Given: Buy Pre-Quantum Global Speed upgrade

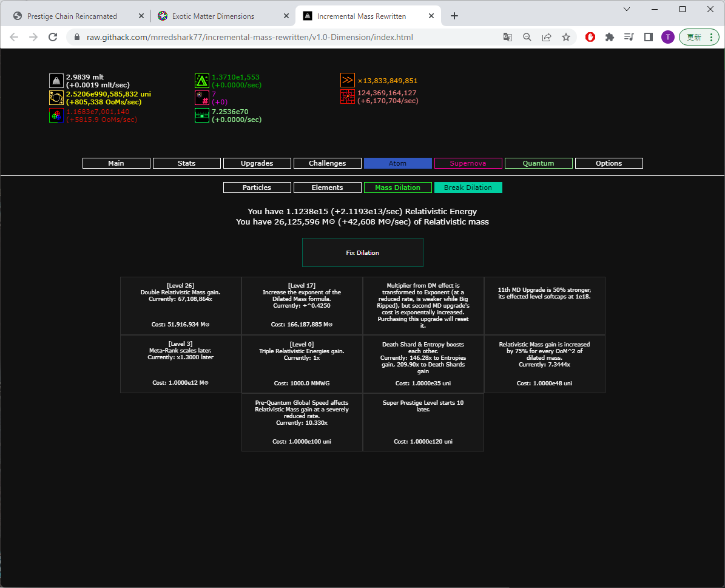Looking at the screenshot, I should (x=302, y=422).
